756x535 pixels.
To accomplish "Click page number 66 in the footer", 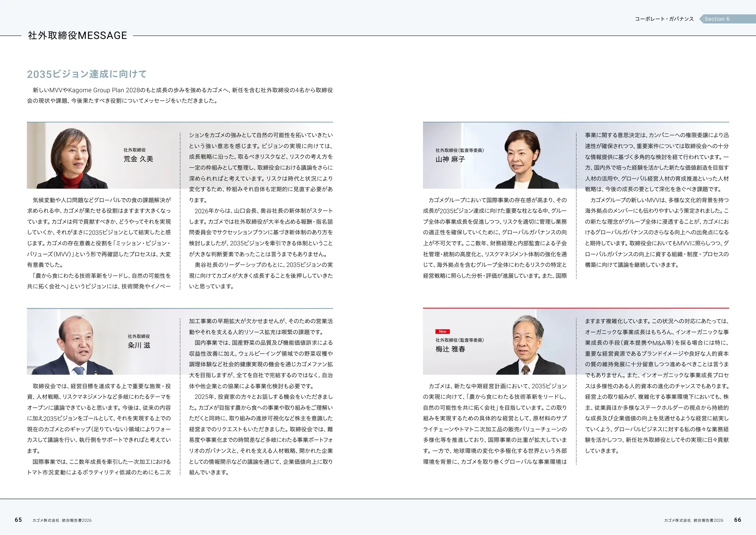I will pyautogui.click(x=737, y=520).
